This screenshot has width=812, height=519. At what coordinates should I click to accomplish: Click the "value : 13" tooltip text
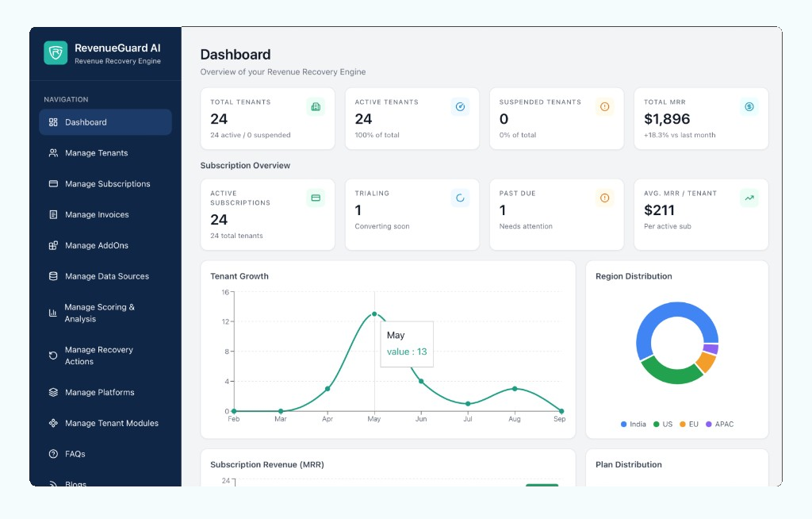coord(407,352)
